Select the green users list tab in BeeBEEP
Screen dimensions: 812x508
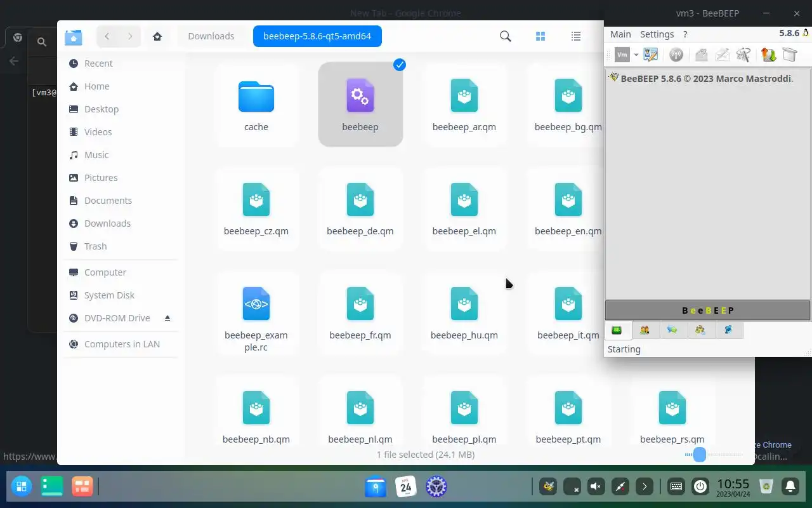617,330
